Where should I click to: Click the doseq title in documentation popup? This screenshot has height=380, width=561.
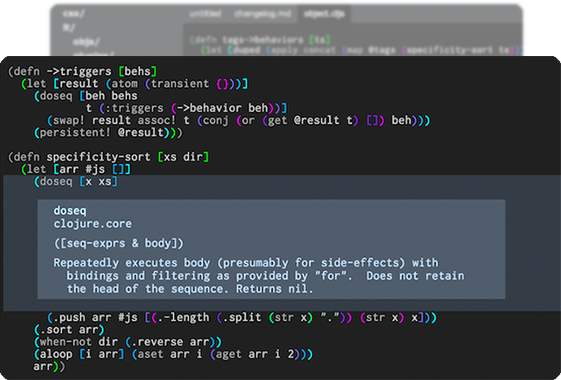[70, 210]
